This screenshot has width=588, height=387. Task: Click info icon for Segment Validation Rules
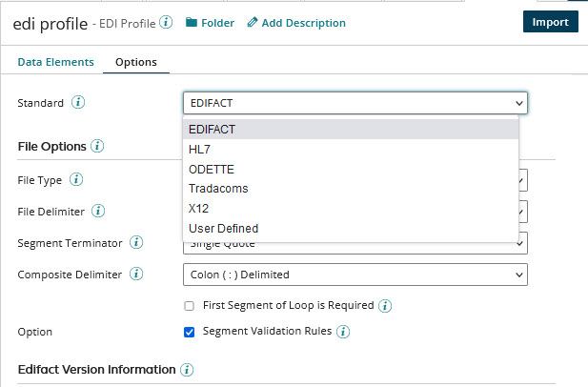point(343,332)
